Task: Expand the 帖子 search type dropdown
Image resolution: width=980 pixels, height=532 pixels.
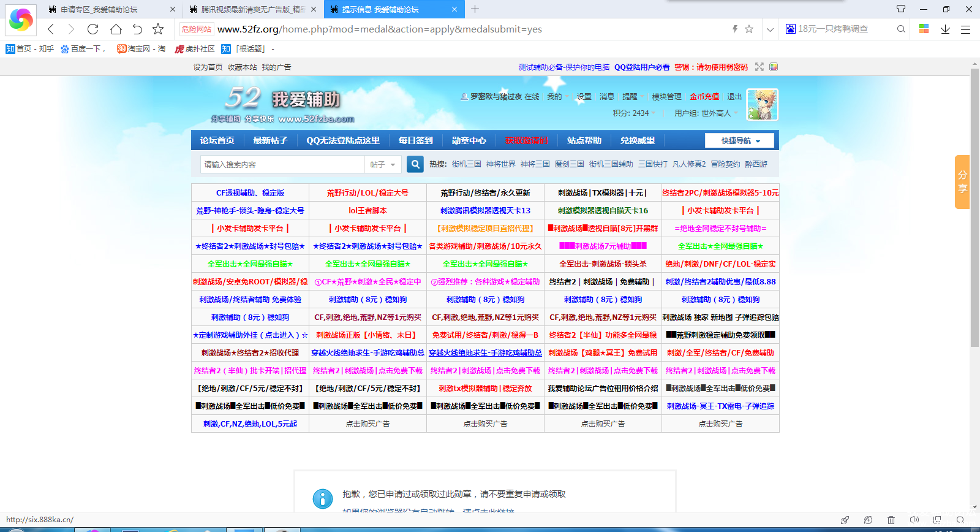Action: (x=383, y=164)
